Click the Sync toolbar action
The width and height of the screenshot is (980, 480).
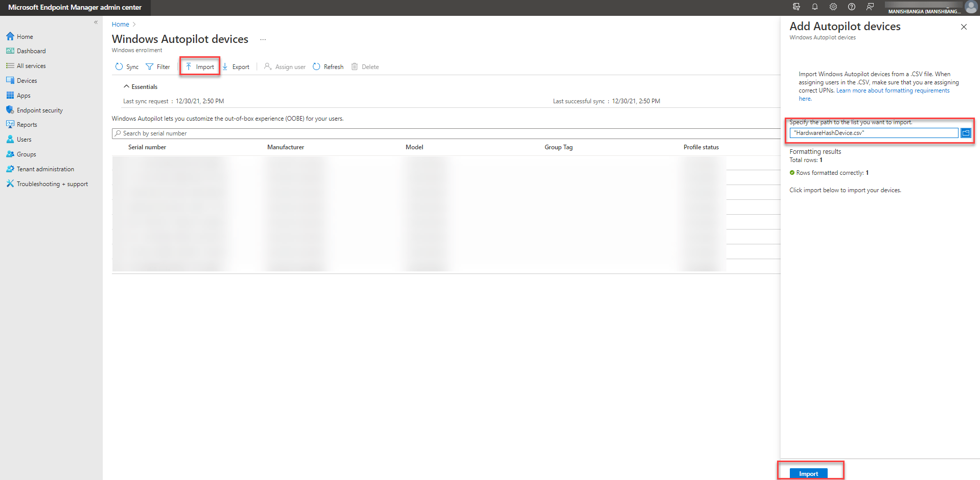(126, 66)
